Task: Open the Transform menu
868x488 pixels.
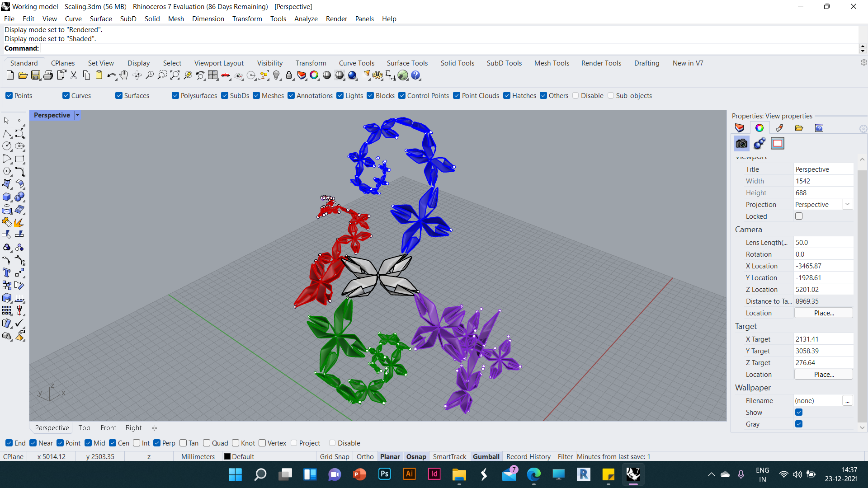Action: click(247, 19)
